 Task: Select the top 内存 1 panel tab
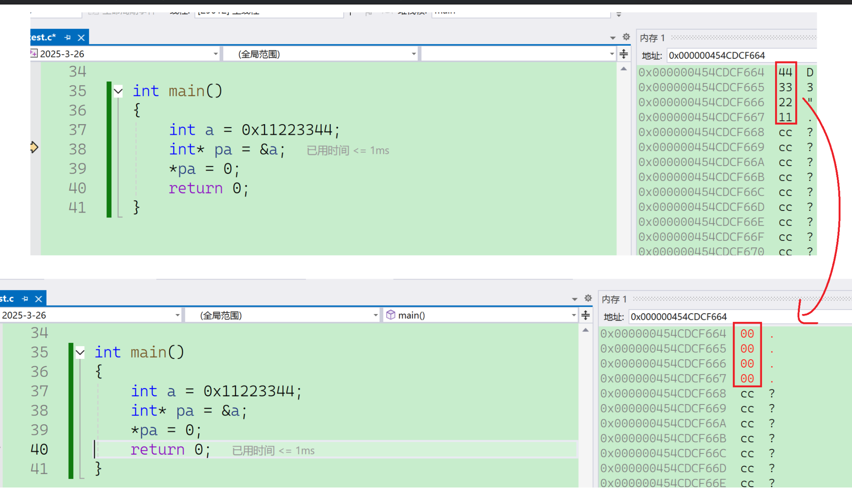(x=652, y=38)
